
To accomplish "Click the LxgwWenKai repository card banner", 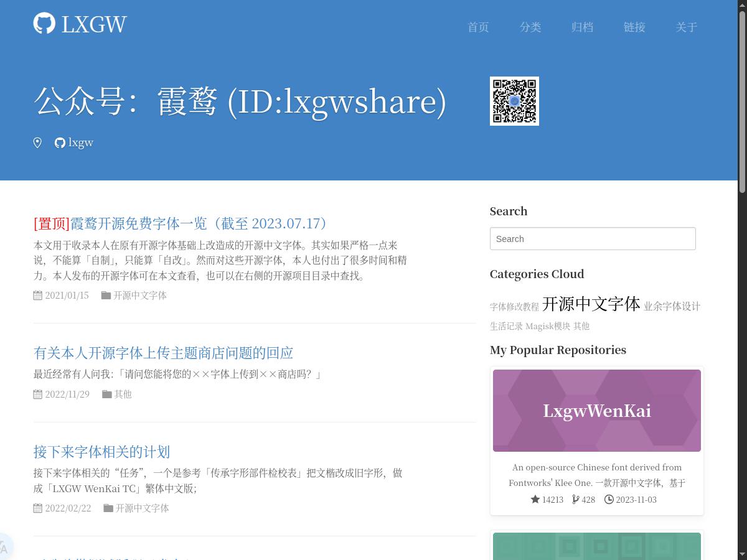I will pyautogui.click(x=596, y=410).
